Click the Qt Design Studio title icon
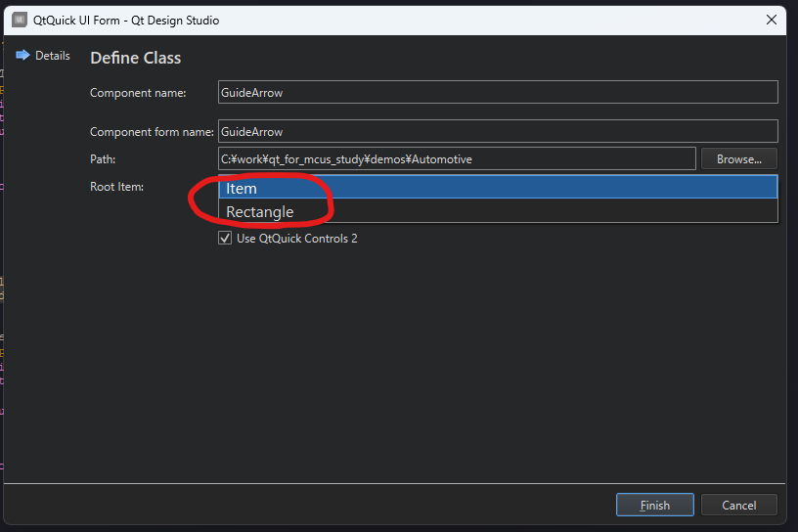Image resolution: width=798 pixels, height=532 pixels. tap(20, 21)
